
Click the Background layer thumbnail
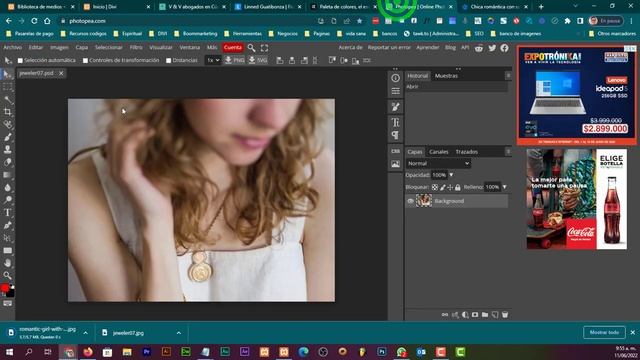424,201
